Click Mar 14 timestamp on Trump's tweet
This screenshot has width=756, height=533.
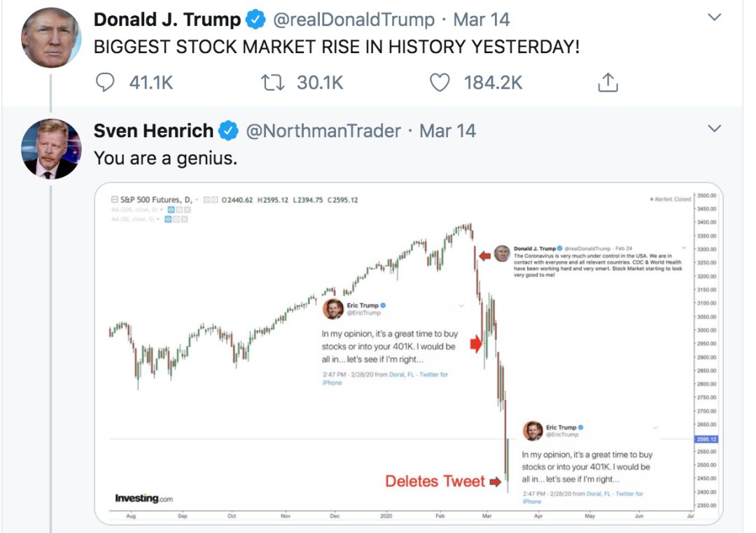coord(482,20)
